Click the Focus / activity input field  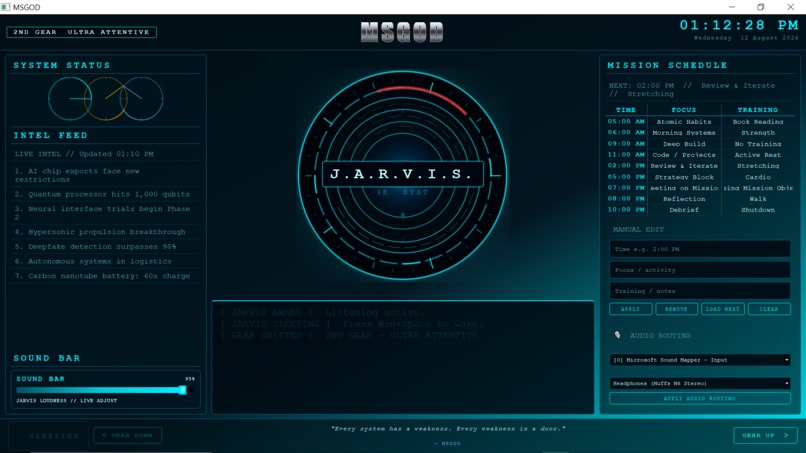click(x=700, y=270)
